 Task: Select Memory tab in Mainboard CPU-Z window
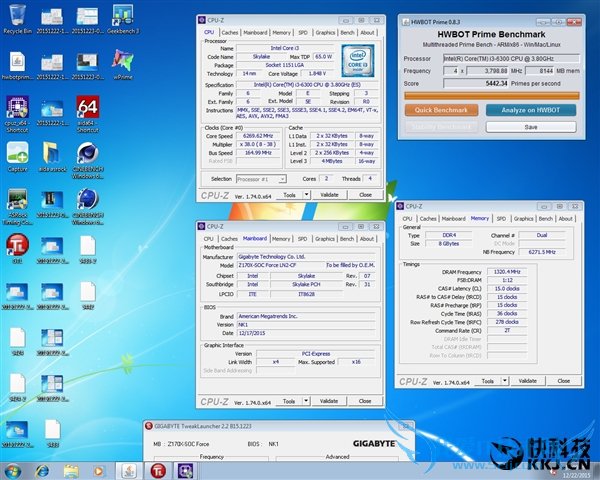click(281, 239)
